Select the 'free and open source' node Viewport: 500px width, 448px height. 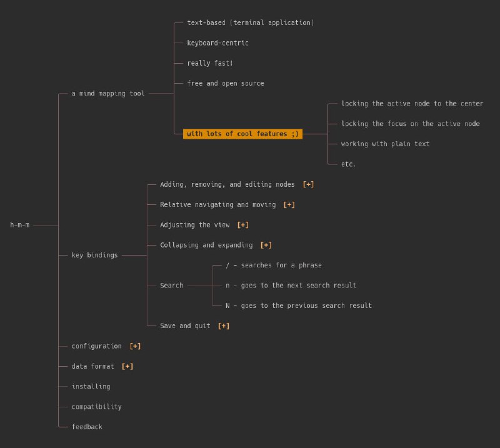(x=225, y=83)
